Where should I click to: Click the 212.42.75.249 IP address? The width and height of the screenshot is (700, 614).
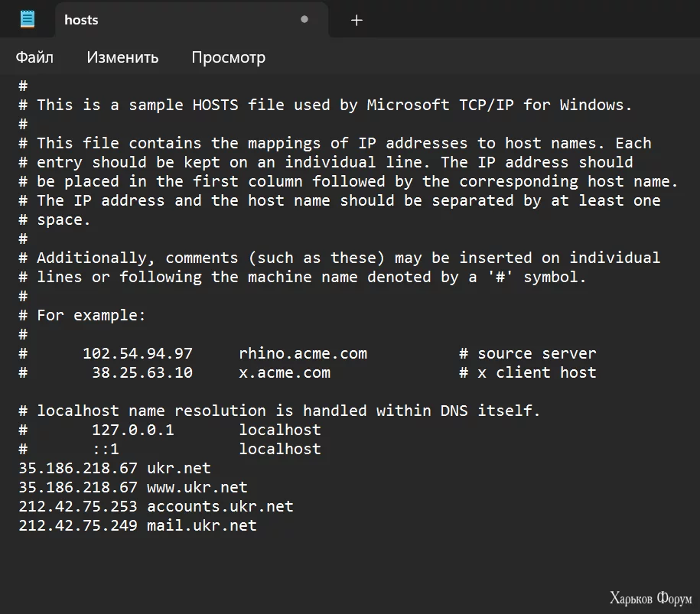click(78, 525)
